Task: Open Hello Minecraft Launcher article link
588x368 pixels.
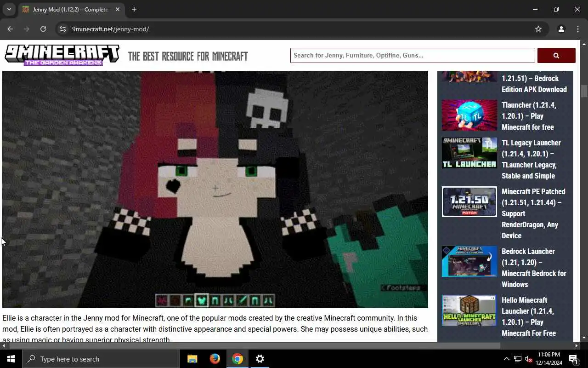Action: tap(529, 316)
